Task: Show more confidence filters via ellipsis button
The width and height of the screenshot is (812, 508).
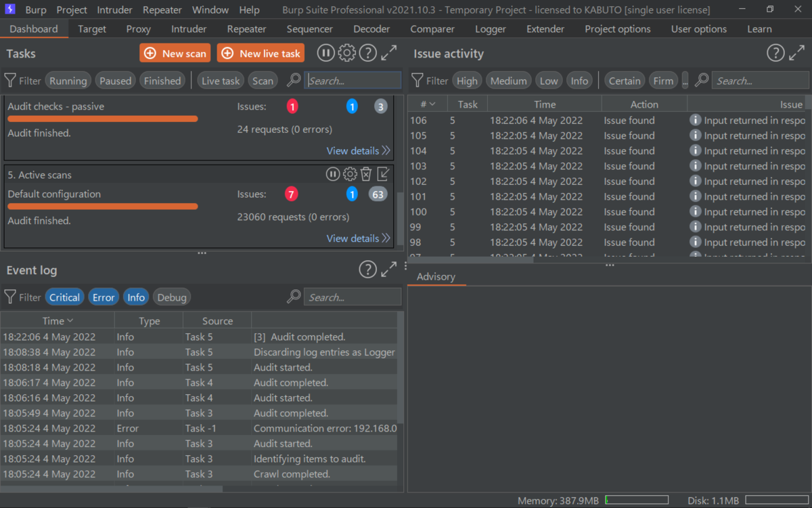Action: click(685, 81)
